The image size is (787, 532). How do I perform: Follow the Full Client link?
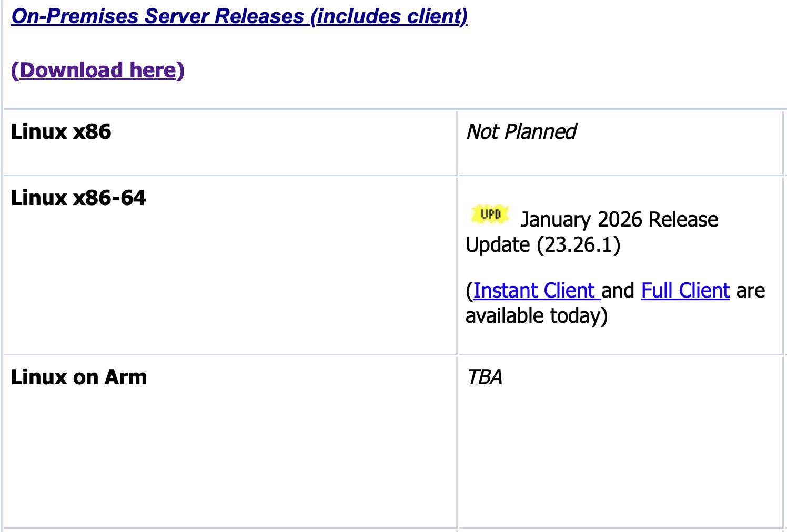tap(685, 290)
